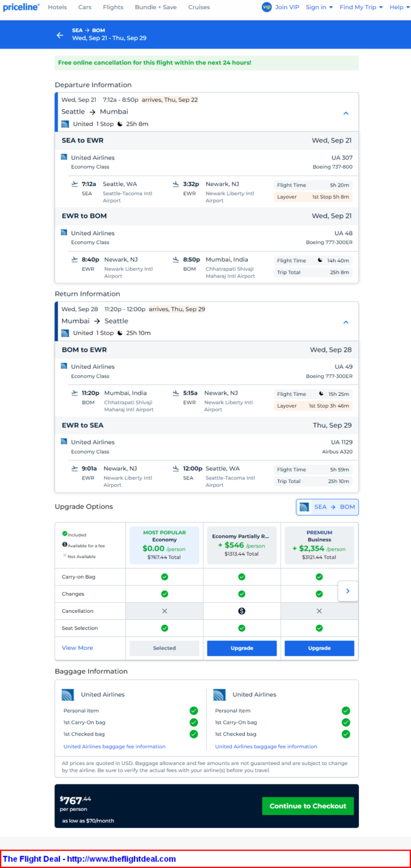Click takeoff icon at 11:20p Mumbai

coord(75,393)
